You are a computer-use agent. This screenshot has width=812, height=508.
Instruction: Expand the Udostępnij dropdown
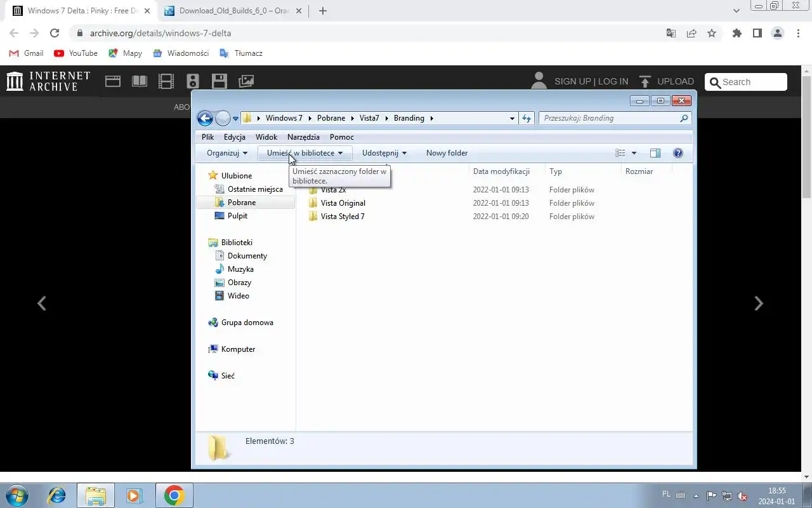[384, 153]
